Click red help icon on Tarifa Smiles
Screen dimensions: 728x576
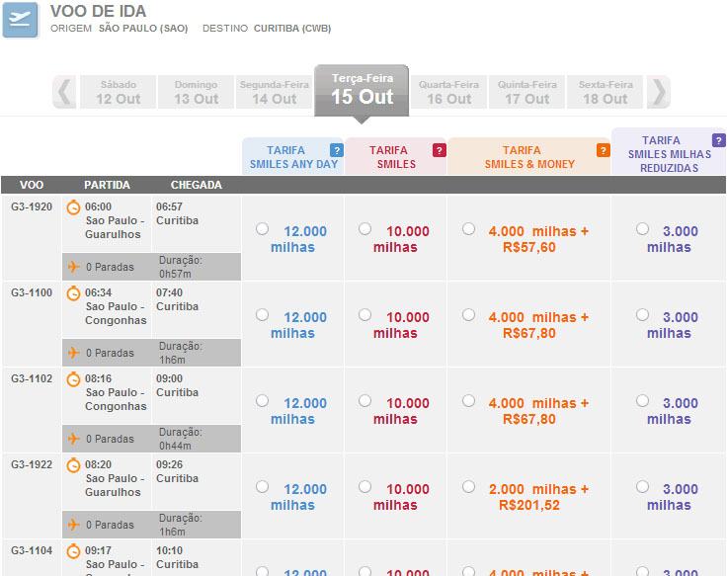coord(440,150)
